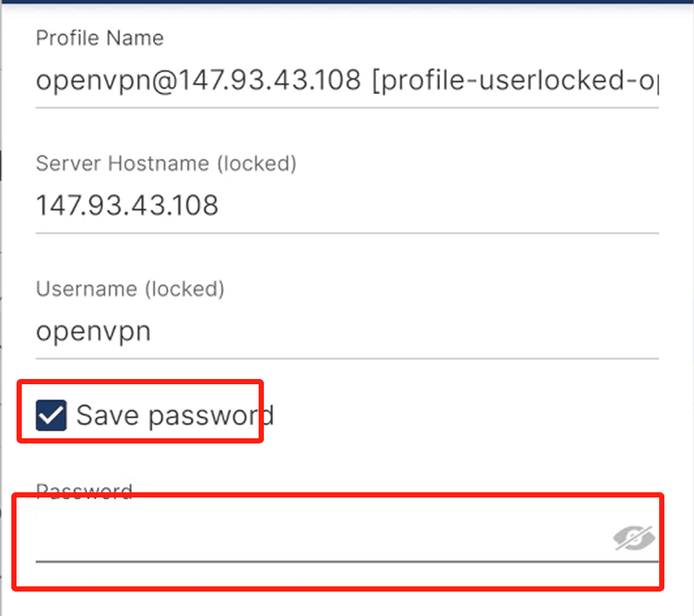Click into the Profile Name field
This screenshot has width=694, height=616.
347,81
